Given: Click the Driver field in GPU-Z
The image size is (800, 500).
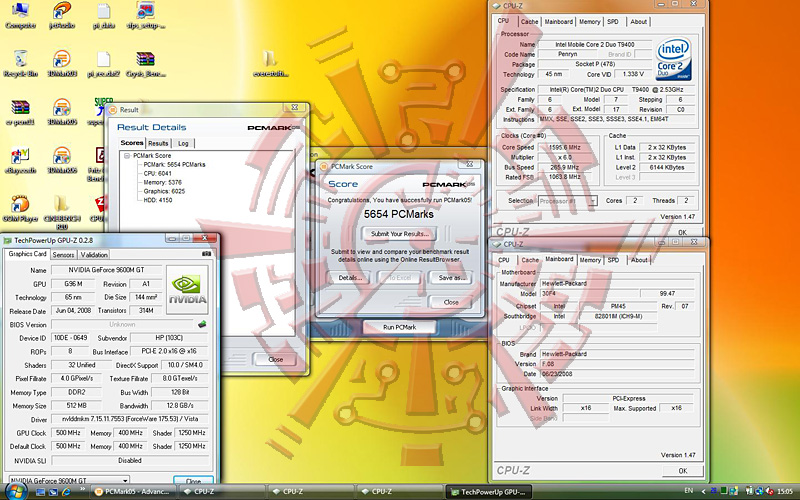Looking at the screenshot, I should pos(130,419).
